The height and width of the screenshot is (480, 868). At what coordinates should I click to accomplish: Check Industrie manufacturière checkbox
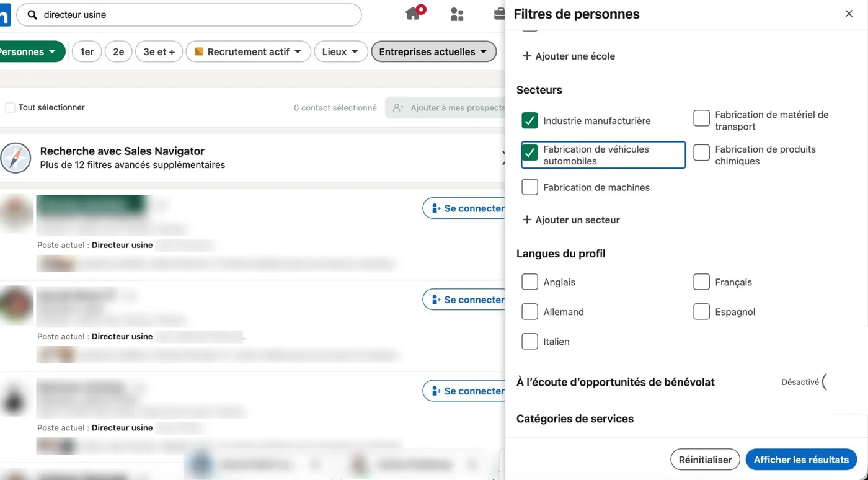coord(529,120)
